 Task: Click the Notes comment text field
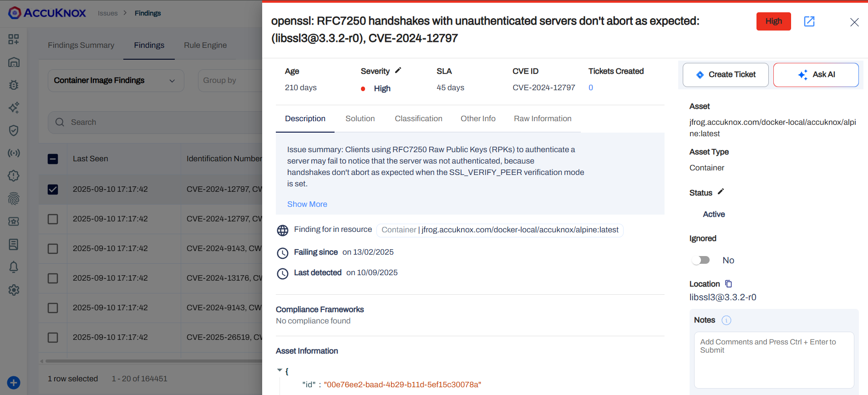773,359
